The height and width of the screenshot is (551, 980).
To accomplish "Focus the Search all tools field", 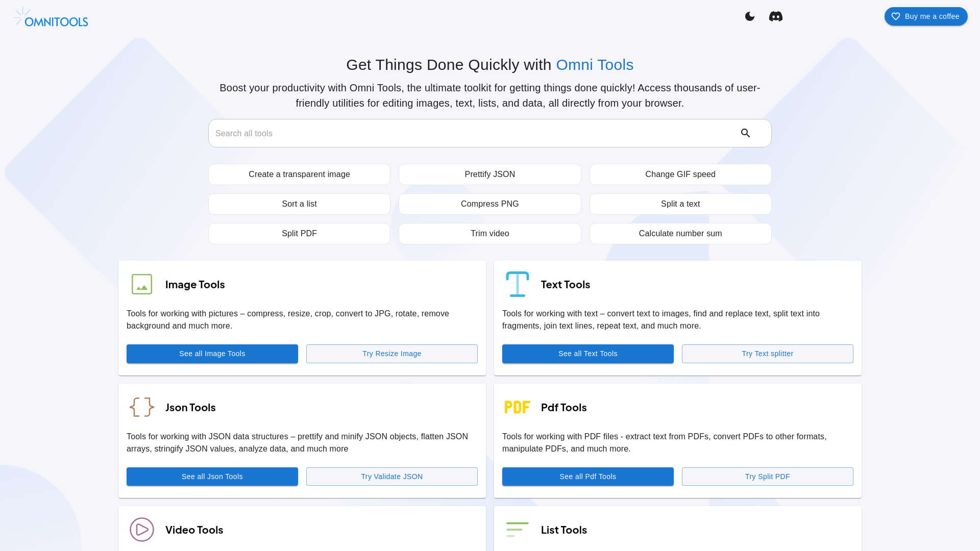I will tap(470, 133).
